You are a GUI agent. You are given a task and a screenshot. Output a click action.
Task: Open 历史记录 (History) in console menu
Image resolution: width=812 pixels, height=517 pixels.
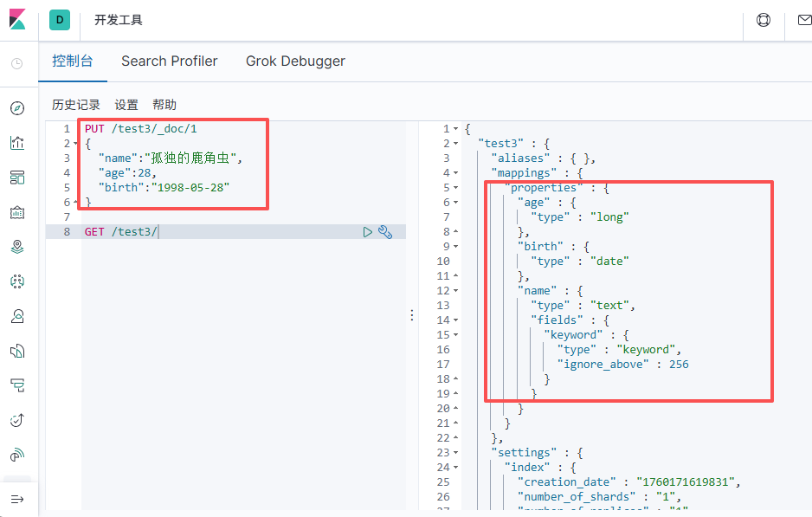pos(76,105)
